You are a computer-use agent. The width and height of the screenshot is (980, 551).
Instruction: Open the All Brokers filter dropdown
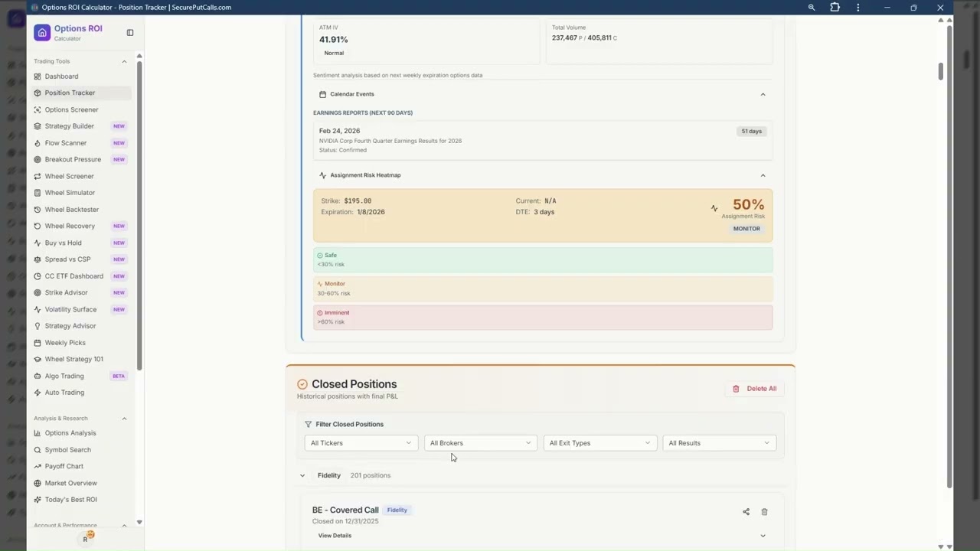click(x=480, y=443)
